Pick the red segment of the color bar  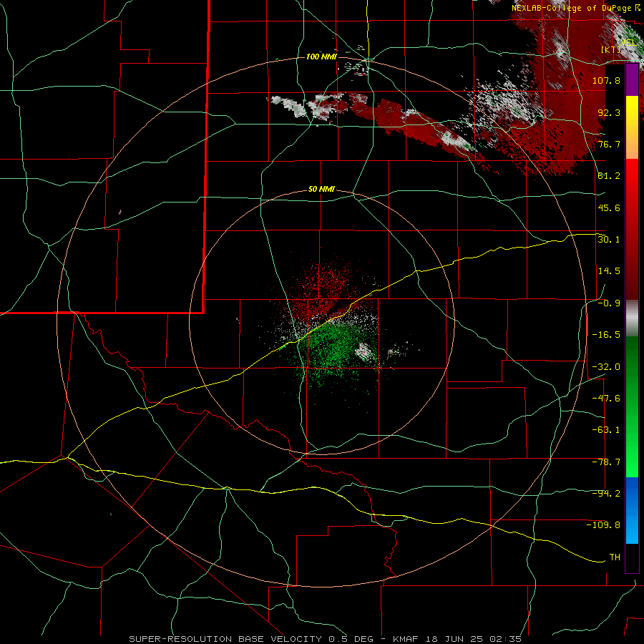pos(632,229)
